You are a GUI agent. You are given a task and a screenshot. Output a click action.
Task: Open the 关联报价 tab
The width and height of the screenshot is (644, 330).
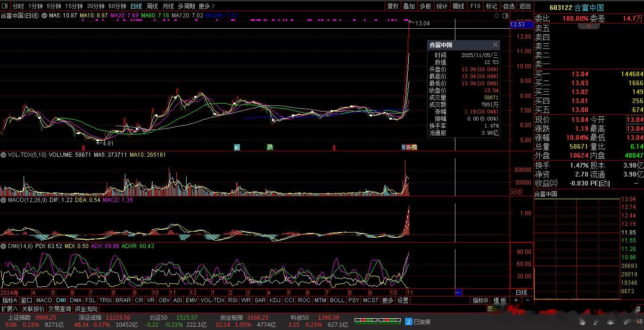click(33, 309)
